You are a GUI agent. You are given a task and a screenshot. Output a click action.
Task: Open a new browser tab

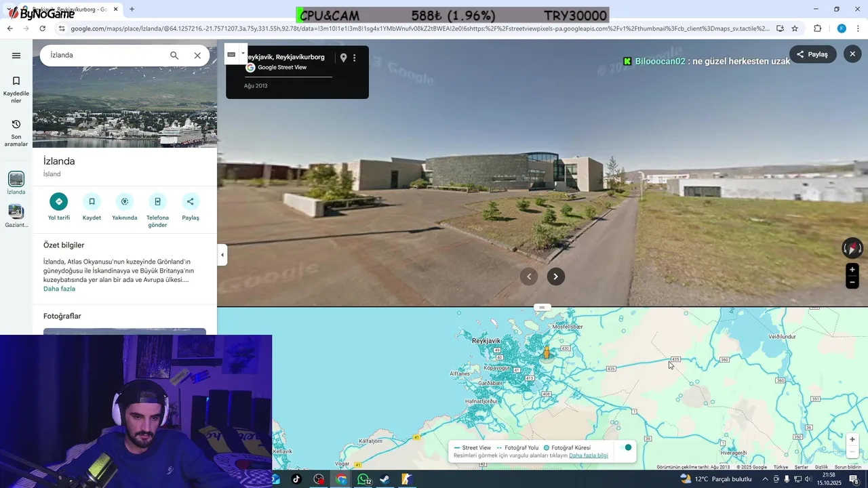132,9
